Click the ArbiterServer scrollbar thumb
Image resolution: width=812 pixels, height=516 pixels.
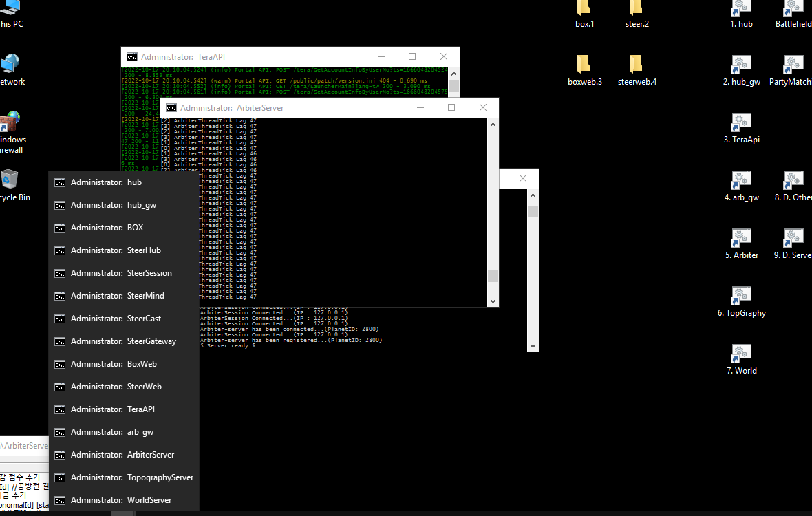click(493, 276)
